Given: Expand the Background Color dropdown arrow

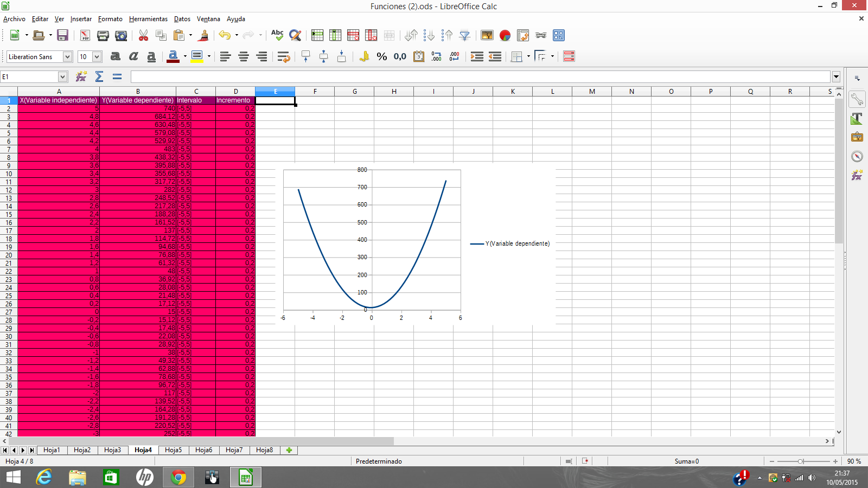Looking at the screenshot, I should pos(209,56).
